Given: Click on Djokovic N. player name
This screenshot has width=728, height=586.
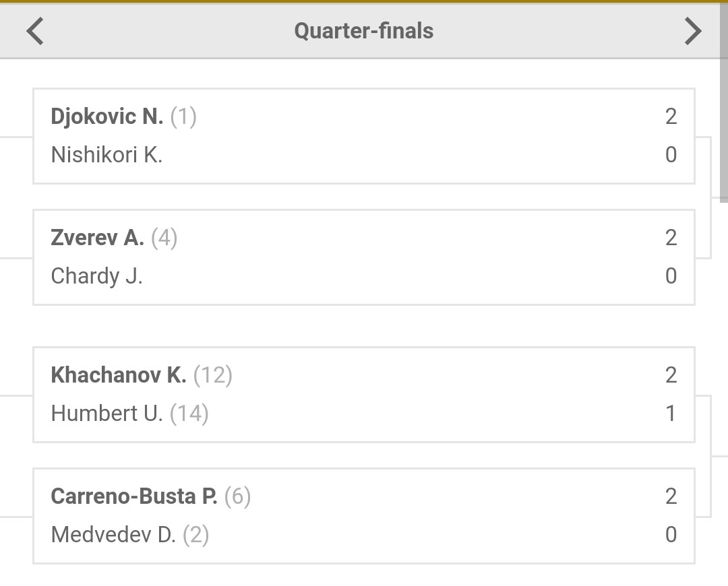Looking at the screenshot, I should tap(107, 117).
